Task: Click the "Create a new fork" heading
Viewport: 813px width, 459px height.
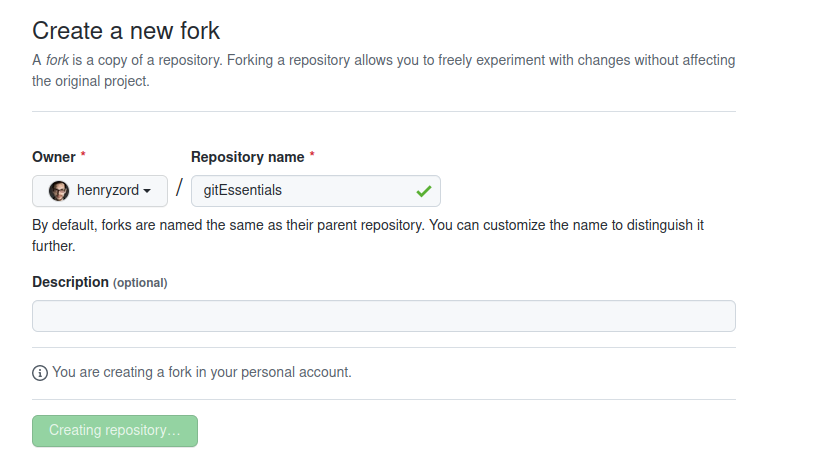Action: pyautogui.click(x=126, y=30)
